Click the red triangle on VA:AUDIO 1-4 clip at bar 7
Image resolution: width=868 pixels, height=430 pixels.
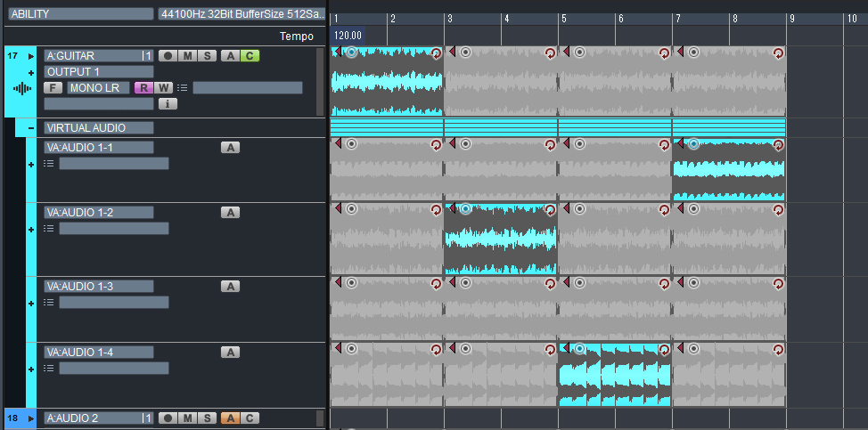[680, 348]
